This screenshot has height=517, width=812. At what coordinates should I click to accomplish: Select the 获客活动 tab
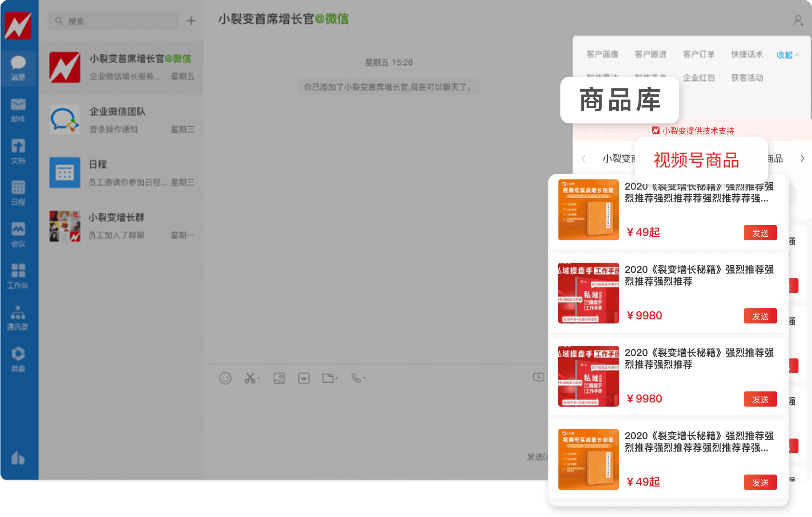[747, 78]
